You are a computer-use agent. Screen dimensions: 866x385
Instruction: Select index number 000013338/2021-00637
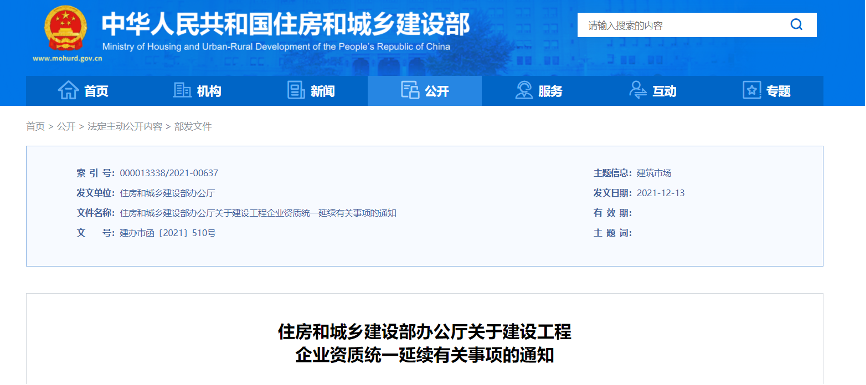(169, 173)
